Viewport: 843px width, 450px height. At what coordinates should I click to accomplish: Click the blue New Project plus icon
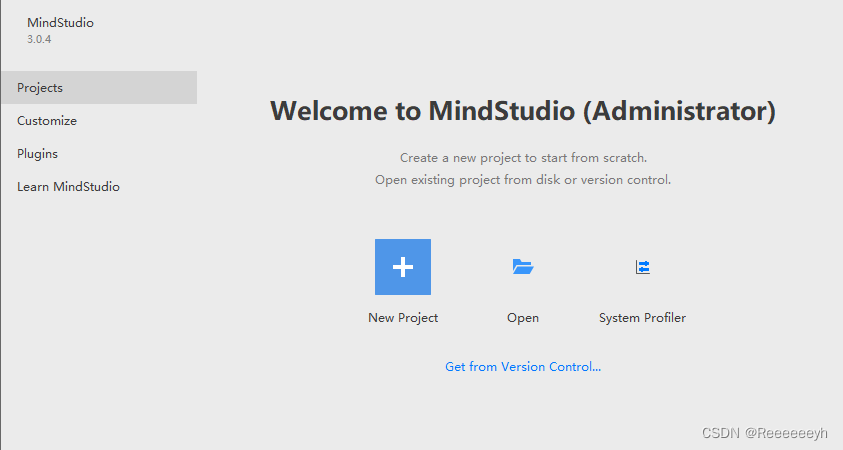403,267
